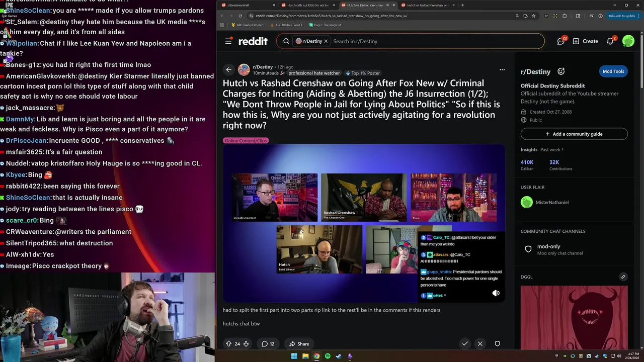Create a new Reddit post

tap(585, 41)
